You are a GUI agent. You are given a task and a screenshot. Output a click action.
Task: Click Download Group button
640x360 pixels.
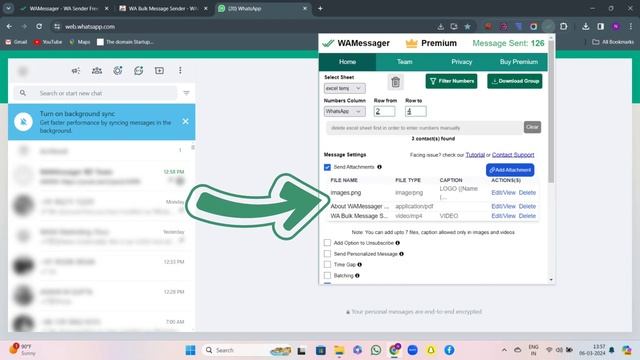tap(514, 81)
